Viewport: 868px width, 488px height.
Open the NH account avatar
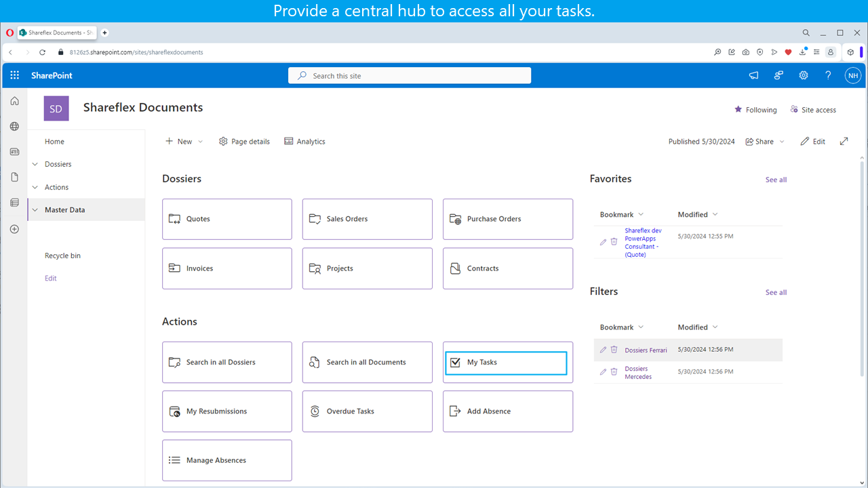pos(852,75)
